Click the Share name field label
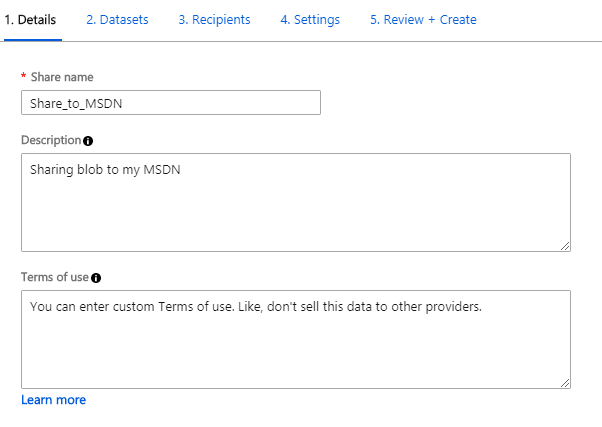This screenshot has height=427, width=602. 62,77
